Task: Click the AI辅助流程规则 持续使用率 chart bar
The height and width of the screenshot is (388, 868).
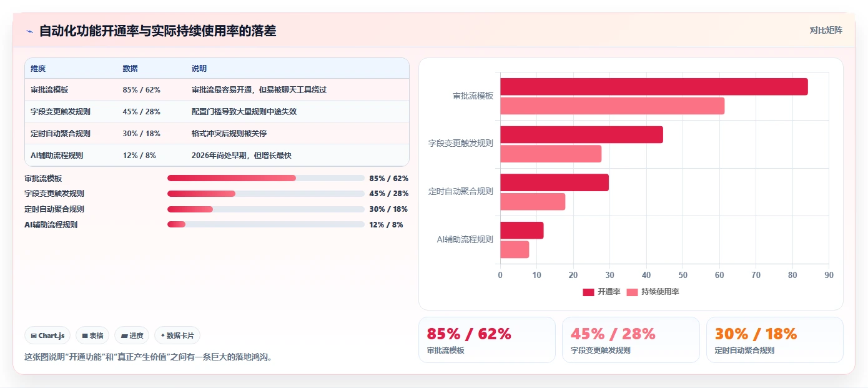Action: tap(515, 250)
